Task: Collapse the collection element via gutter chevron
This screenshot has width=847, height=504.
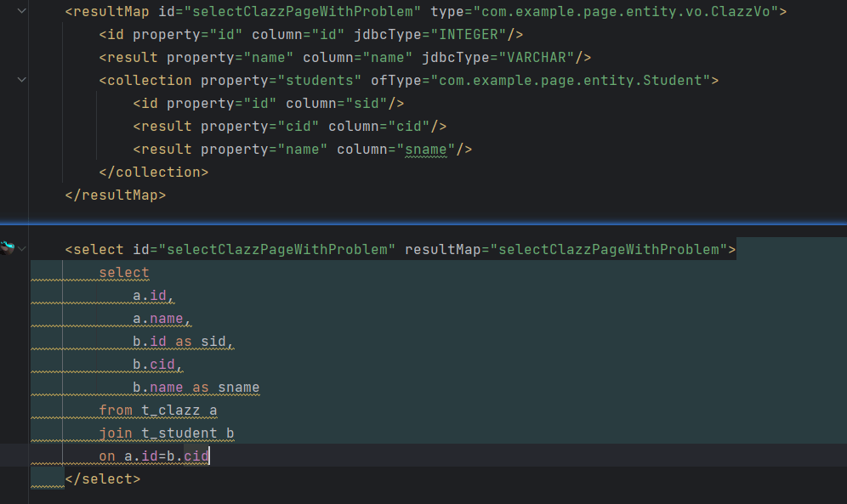Action: click(21, 80)
